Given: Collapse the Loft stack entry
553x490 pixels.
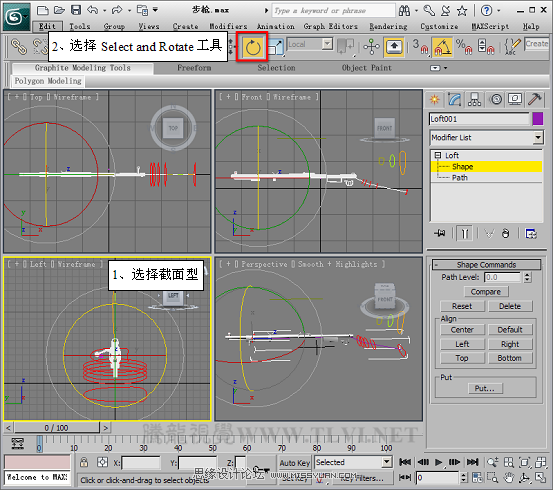Looking at the screenshot, I should click(x=438, y=155).
